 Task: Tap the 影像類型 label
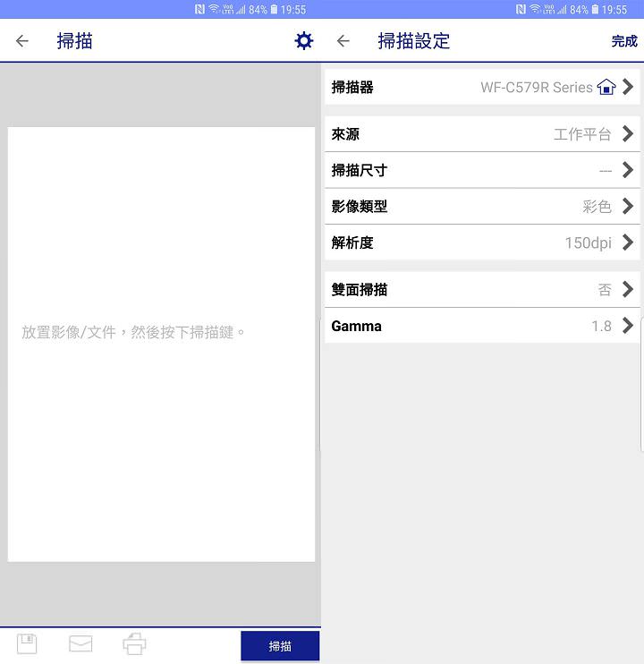360,207
